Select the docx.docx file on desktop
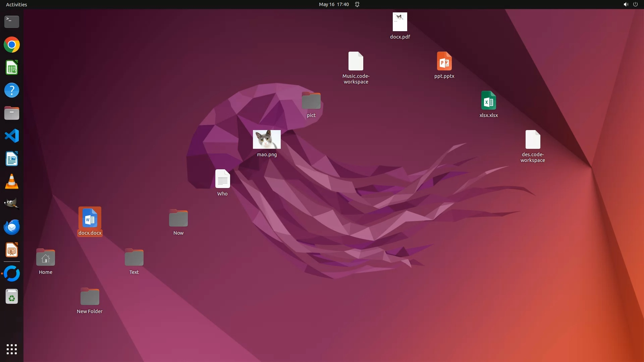644x362 pixels. 90,218
